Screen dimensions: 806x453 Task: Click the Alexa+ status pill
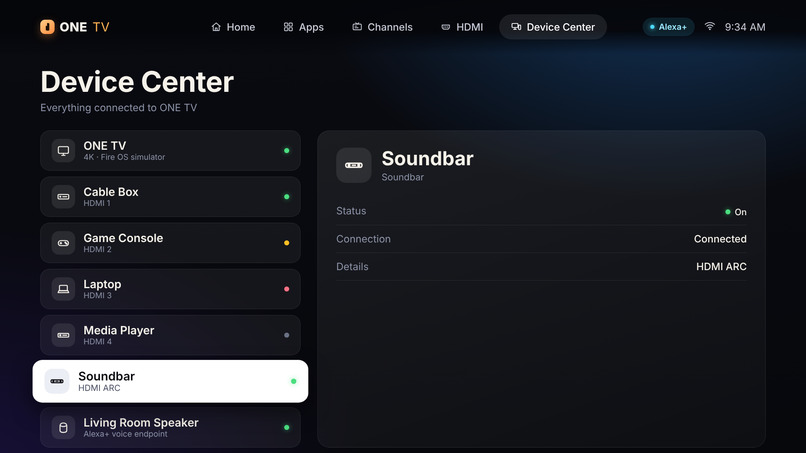pos(668,27)
